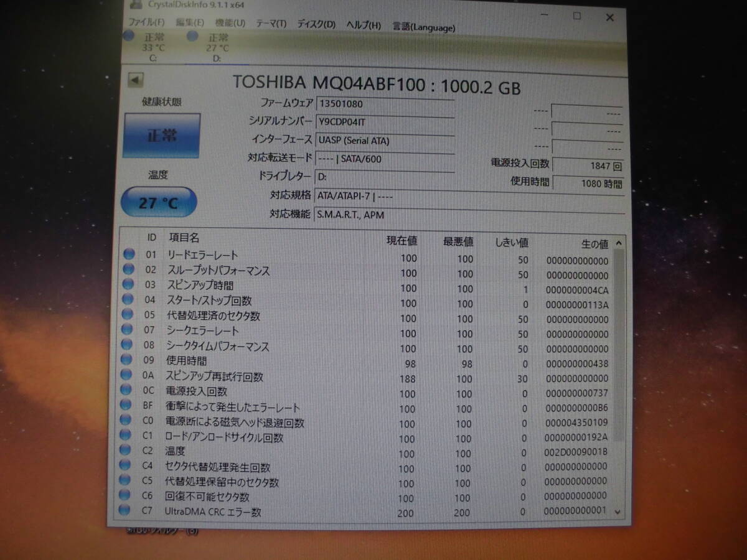Click the threshold value 30 in row 0A
This screenshot has height=560, width=747.
(x=522, y=379)
